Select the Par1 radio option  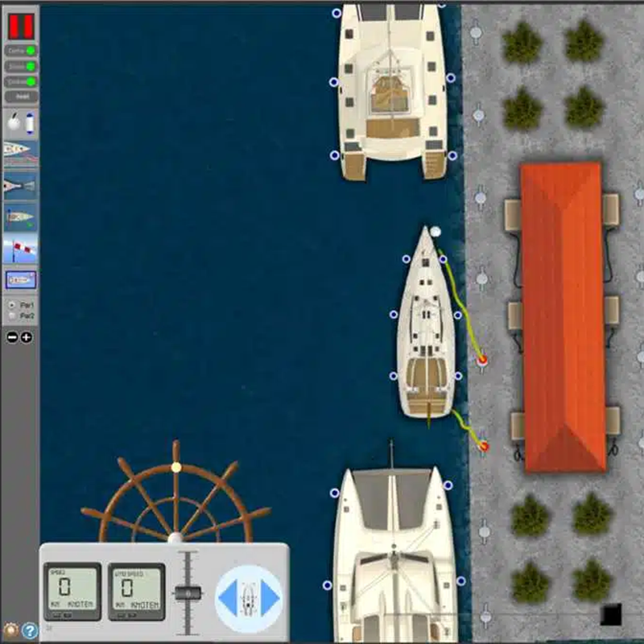pos(10,306)
